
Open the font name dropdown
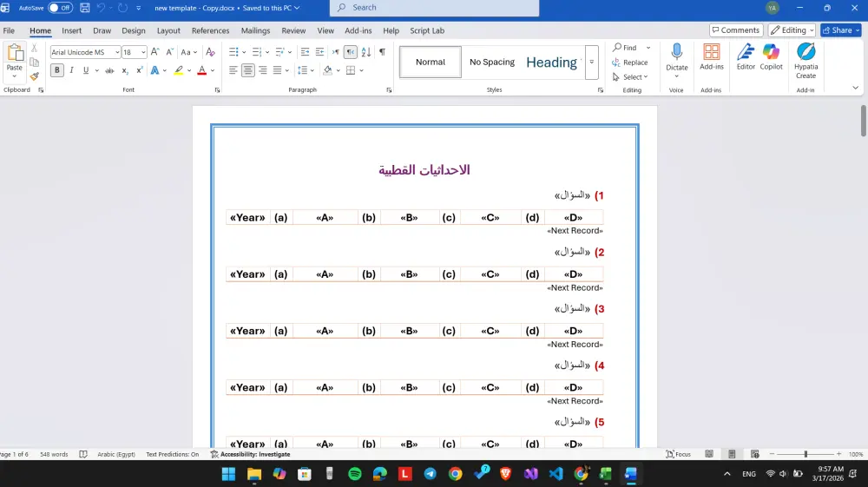pyautogui.click(x=117, y=52)
